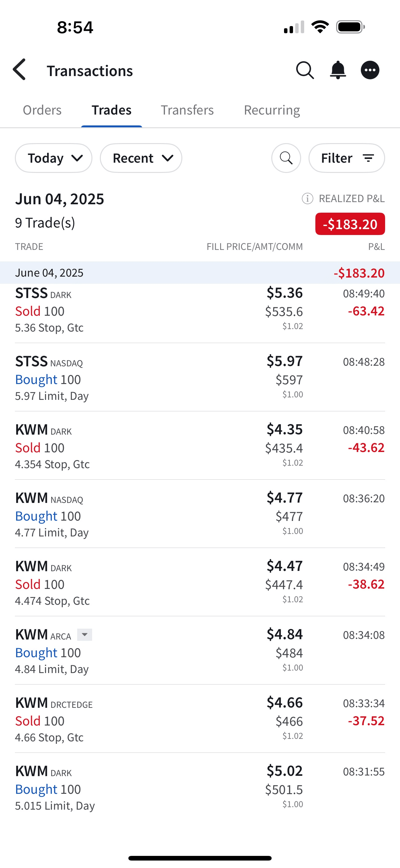Tap the trades search magnifier button
Image resolution: width=400 pixels, height=868 pixels.
coord(286,158)
